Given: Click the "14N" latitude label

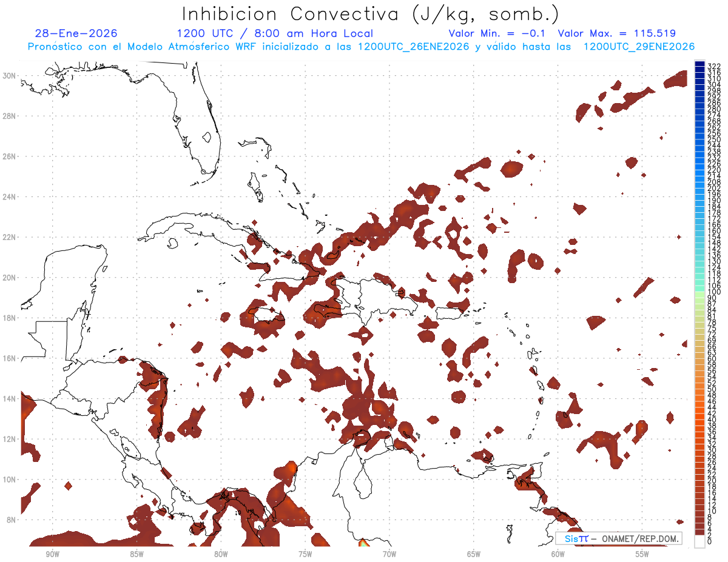Looking at the screenshot, I should point(10,398).
